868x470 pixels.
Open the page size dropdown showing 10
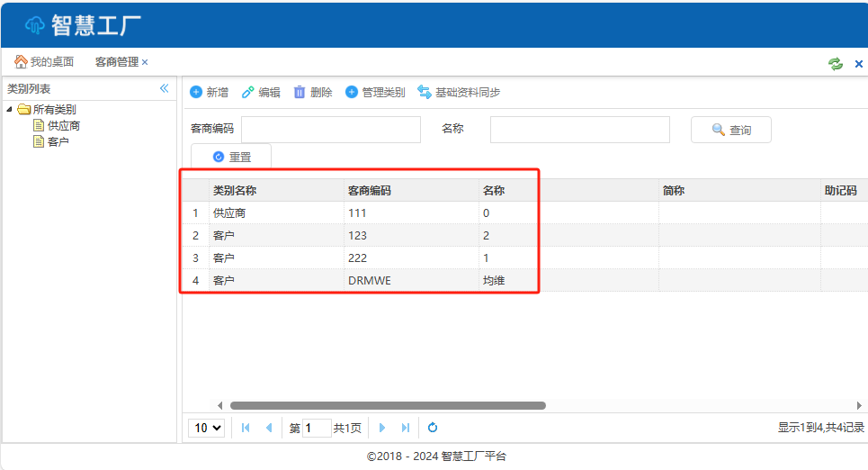pyautogui.click(x=206, y=428)
